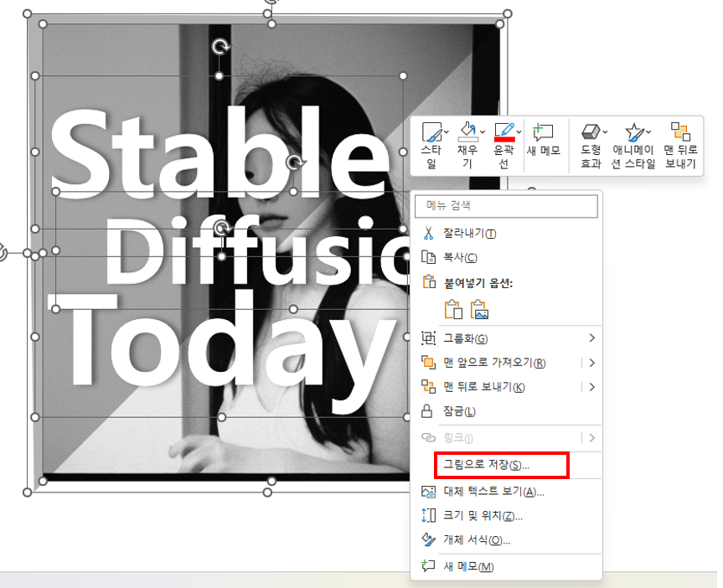The height and width of the screenshot is (588, 723).
Task: Click 잠금(L) to lock the objects
Action: (x=506, y=411)
